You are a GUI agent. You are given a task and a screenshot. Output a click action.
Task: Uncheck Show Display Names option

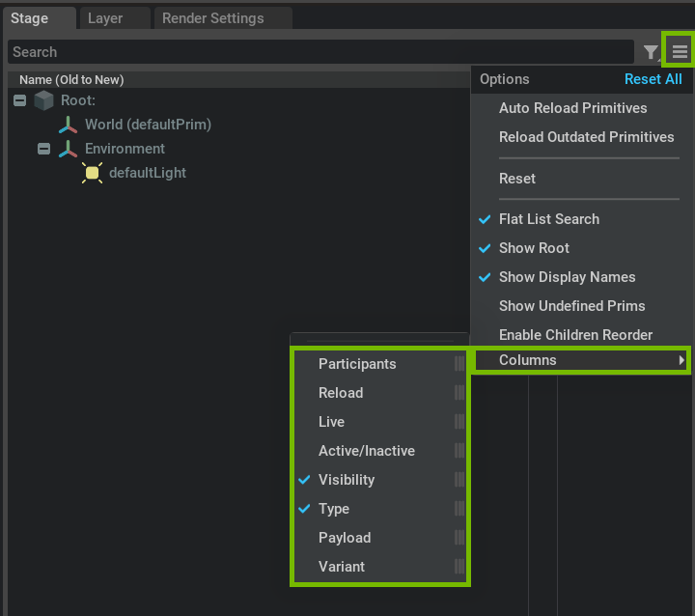coord(567,277)
